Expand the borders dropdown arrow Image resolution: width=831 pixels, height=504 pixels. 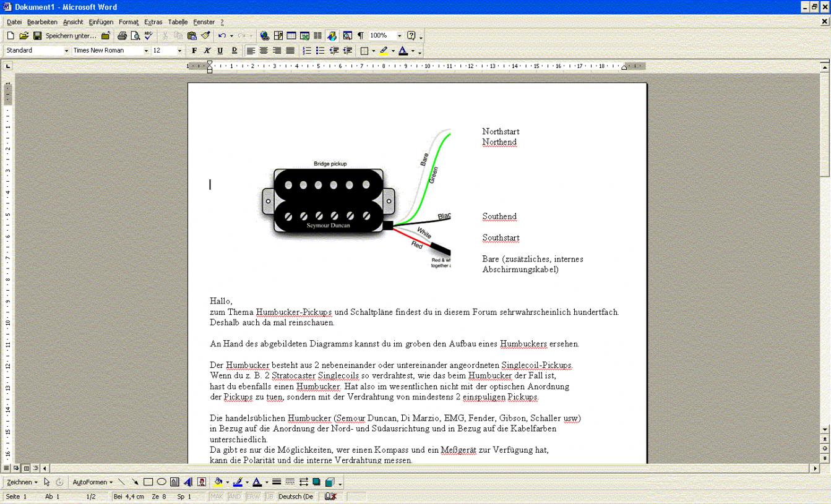click(x=373, y=51)
